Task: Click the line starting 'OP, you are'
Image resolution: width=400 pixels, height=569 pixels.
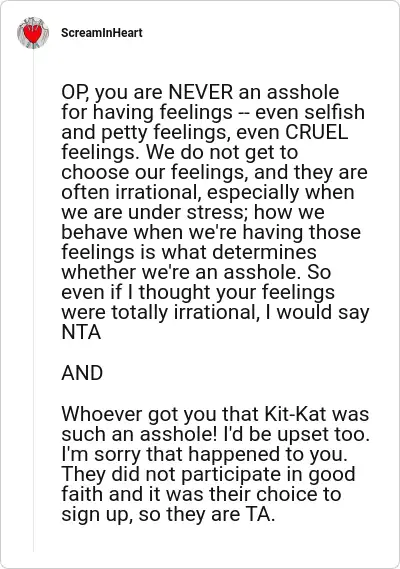Action: [x=200, y=92]
